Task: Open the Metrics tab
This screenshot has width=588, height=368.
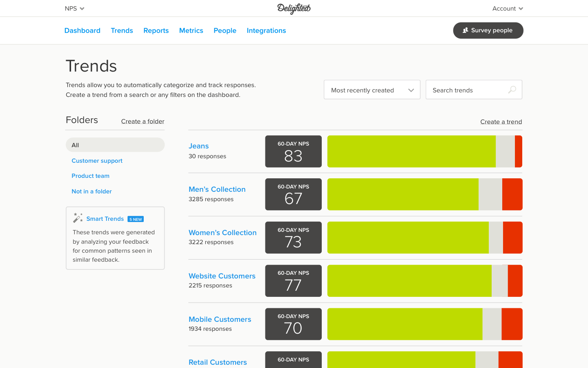Action: click(191, 31)
